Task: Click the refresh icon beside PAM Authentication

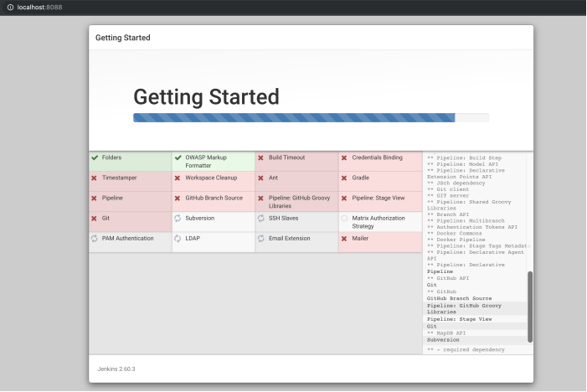Action: pyautogui.click(x=95, y=239)
